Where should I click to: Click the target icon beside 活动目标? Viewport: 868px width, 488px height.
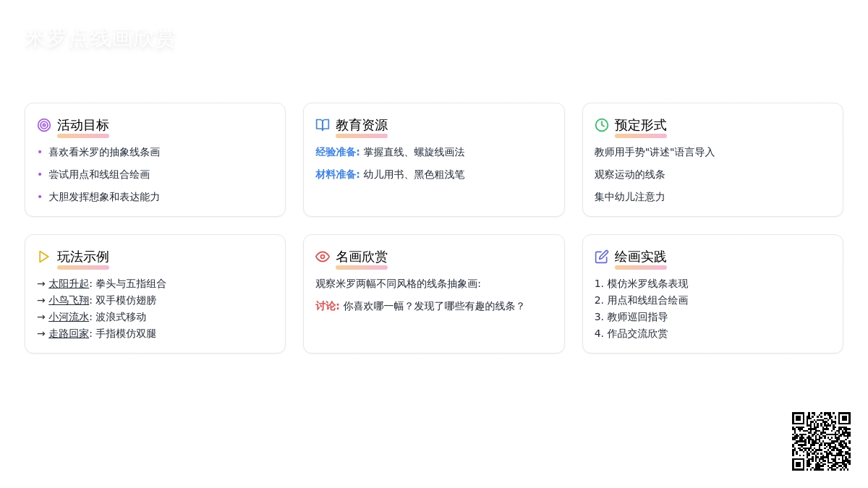[x=44, y=125]
